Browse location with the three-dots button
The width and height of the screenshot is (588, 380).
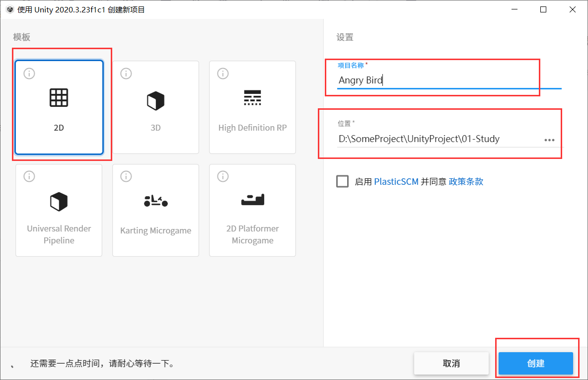click(549, 140)
